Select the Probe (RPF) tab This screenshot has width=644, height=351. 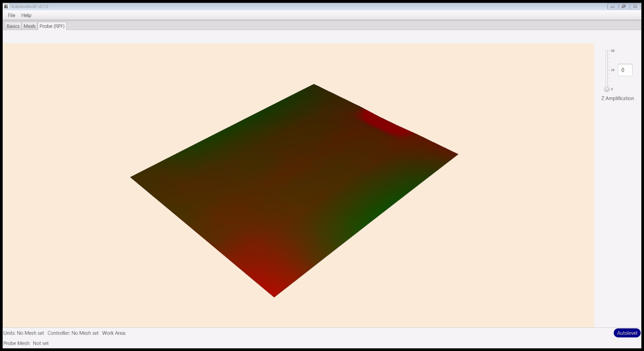52,26
